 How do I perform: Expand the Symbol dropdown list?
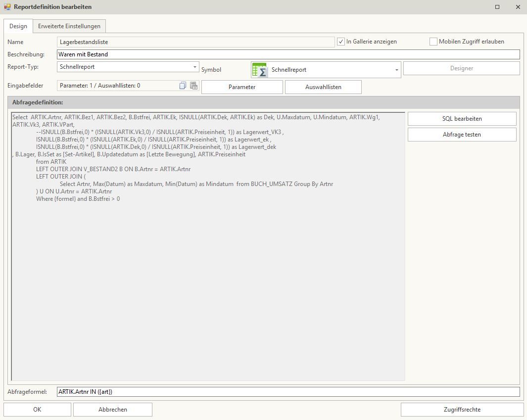[396, 70]
